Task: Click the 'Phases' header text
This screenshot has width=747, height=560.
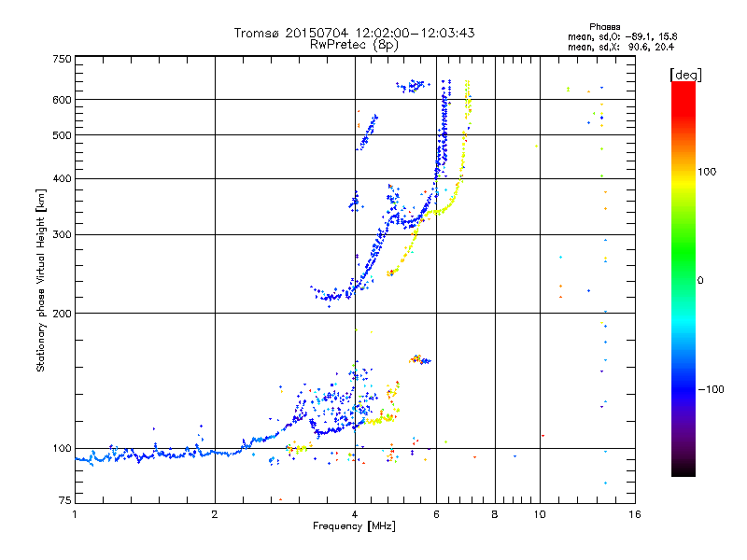Action: click(604, 27)
